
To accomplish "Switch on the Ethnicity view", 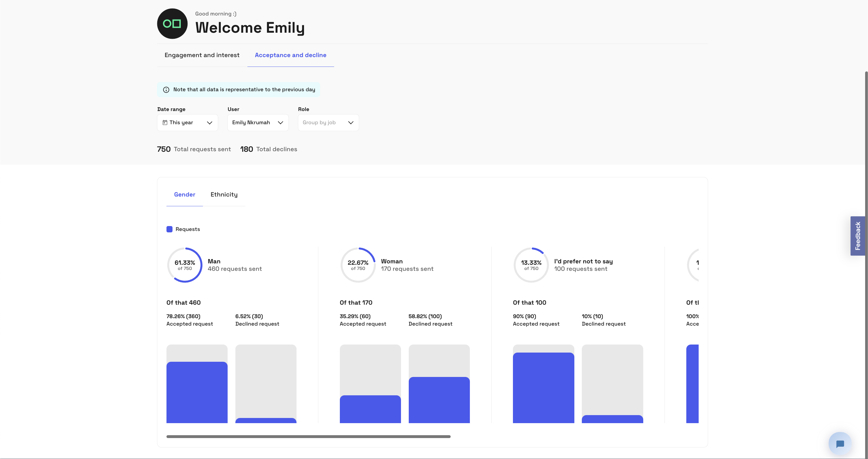I will [x=224, y=194].
